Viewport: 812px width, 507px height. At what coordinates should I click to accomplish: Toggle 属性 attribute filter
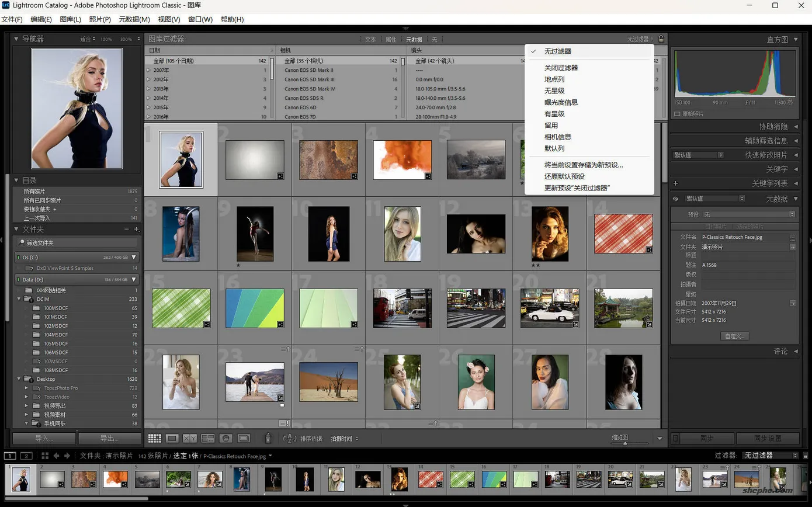click(x=391, y=40)
